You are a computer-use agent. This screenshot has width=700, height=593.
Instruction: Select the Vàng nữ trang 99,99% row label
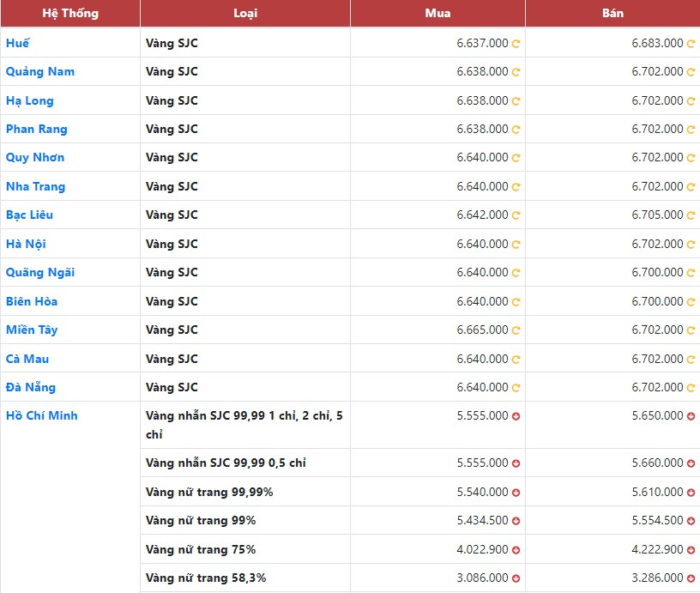point(209,492)
